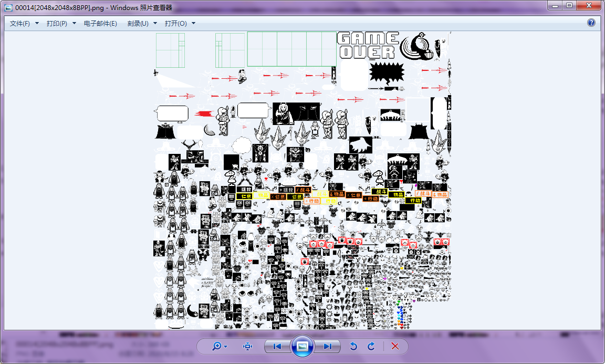Expand the 文件(F) dropdown arrow
The height and width of the screenshot is (364, 605).
pyautogui.click(x=37, y=24)
